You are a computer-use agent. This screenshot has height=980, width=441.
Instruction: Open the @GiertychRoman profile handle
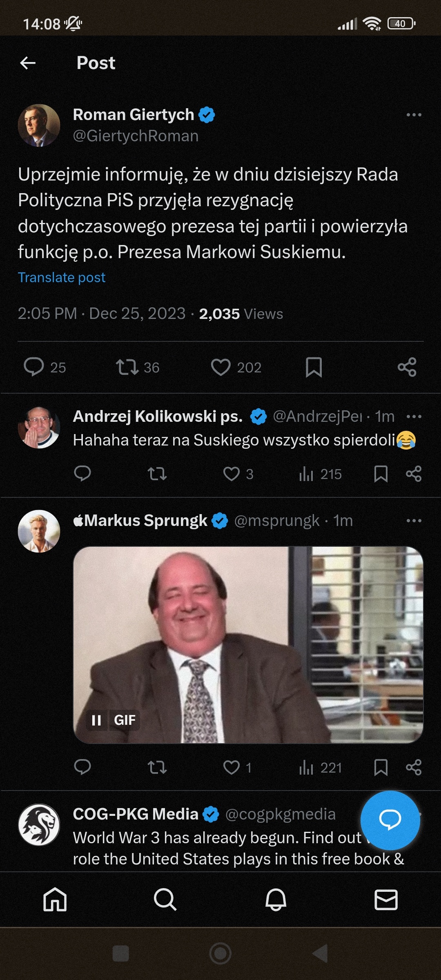[x=136, y=136]
